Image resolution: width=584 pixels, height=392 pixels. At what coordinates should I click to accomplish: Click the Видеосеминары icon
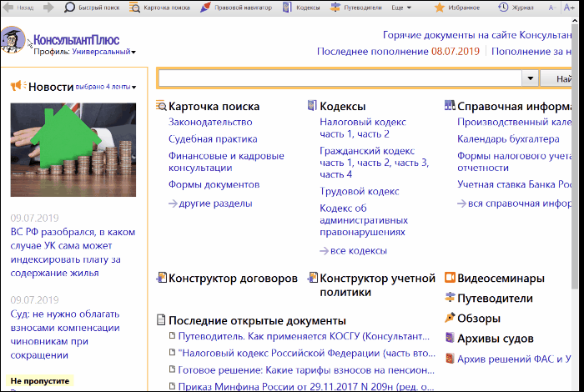click(x=450, y=278)
